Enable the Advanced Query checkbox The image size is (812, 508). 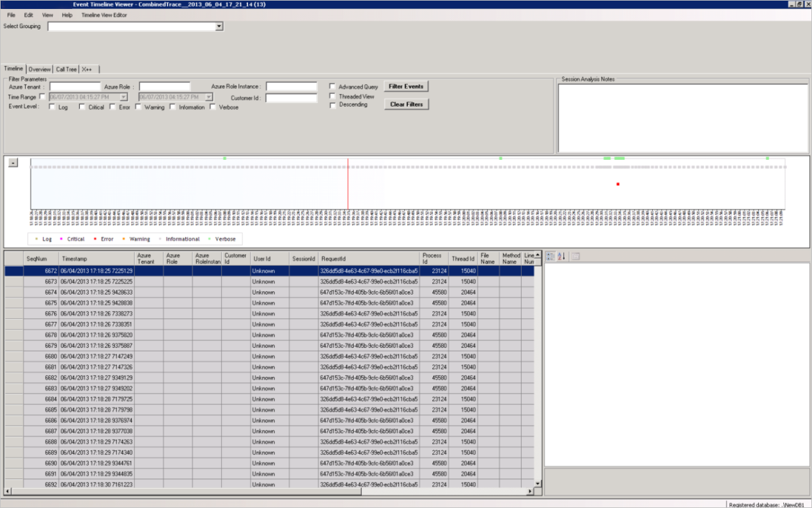331,86
